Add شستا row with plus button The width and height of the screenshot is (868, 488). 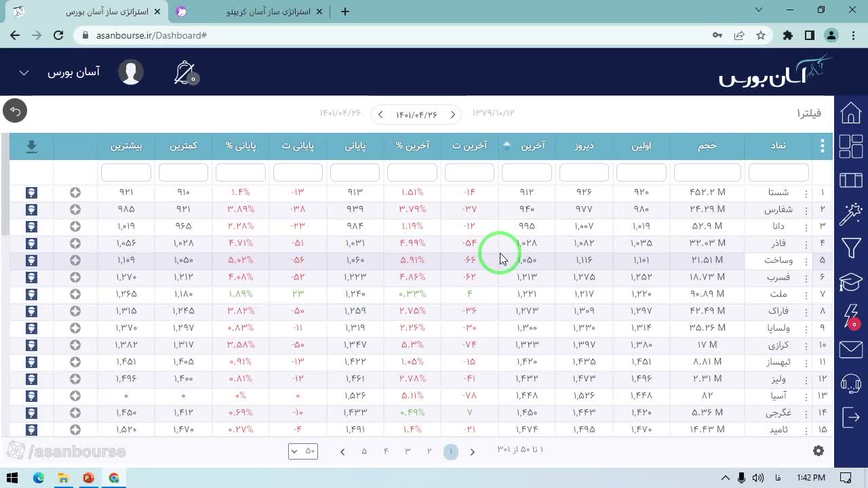point(75,192)
